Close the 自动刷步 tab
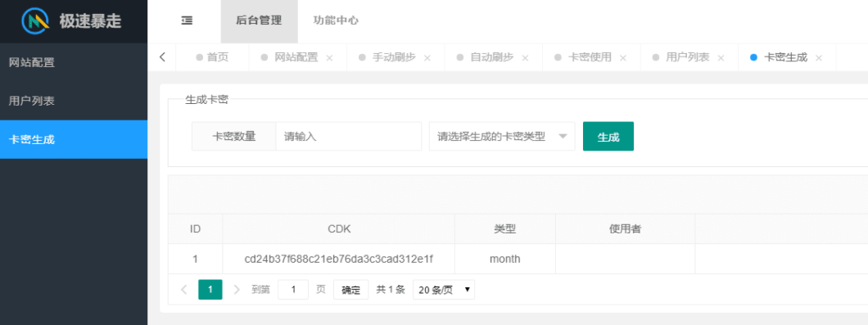 (x=526, y=57)
